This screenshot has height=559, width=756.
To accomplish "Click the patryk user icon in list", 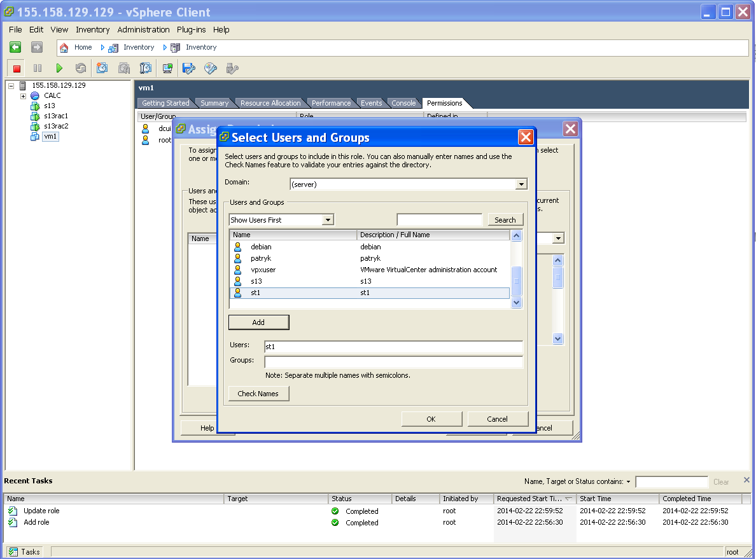I will pos(238,258).
